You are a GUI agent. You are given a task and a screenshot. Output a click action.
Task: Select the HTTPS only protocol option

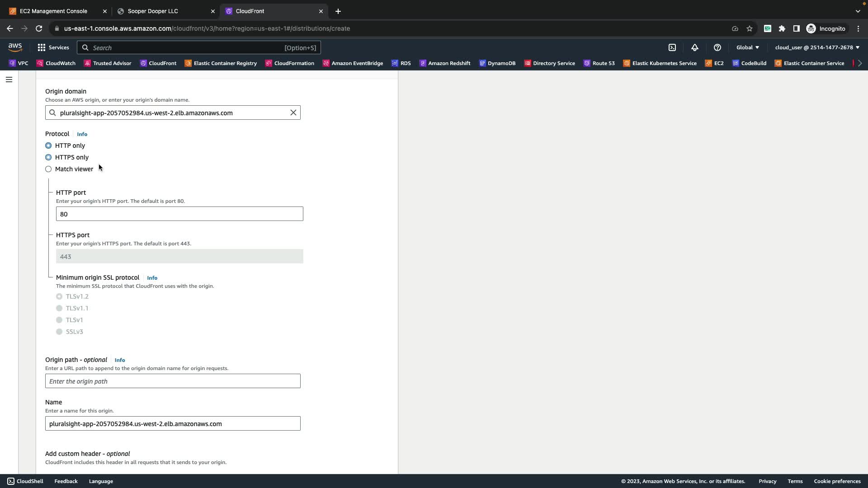click(48, 157)
